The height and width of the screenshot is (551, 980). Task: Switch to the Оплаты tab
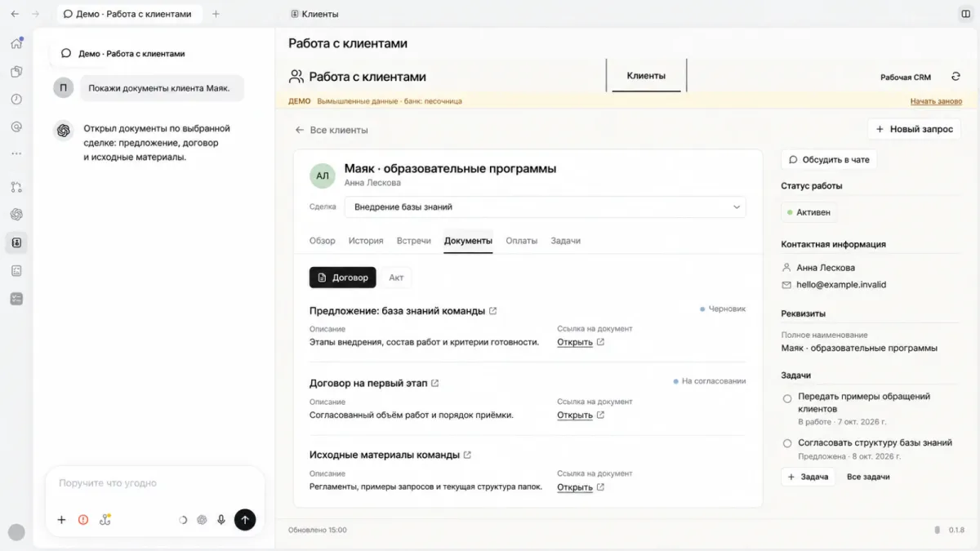522,241
